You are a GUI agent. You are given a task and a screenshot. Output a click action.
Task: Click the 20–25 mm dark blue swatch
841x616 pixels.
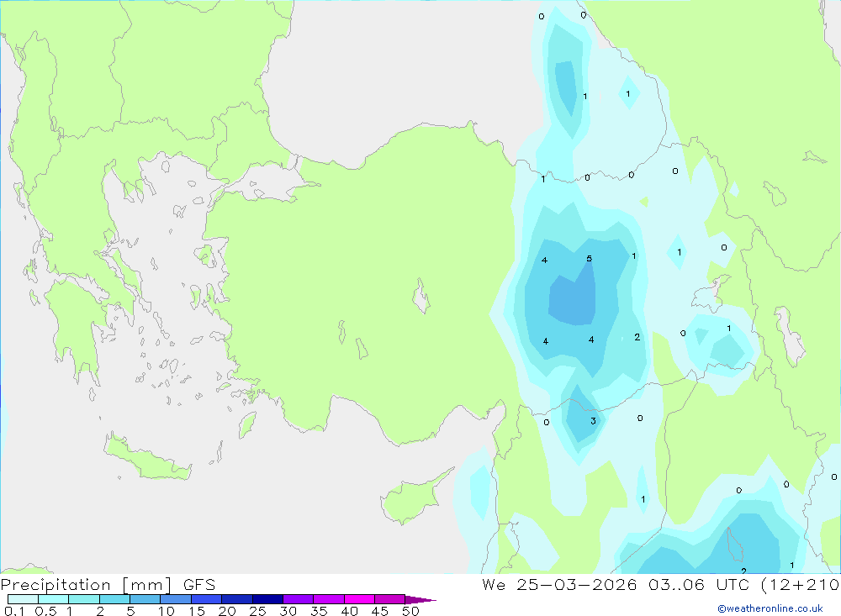click(237, 599)
